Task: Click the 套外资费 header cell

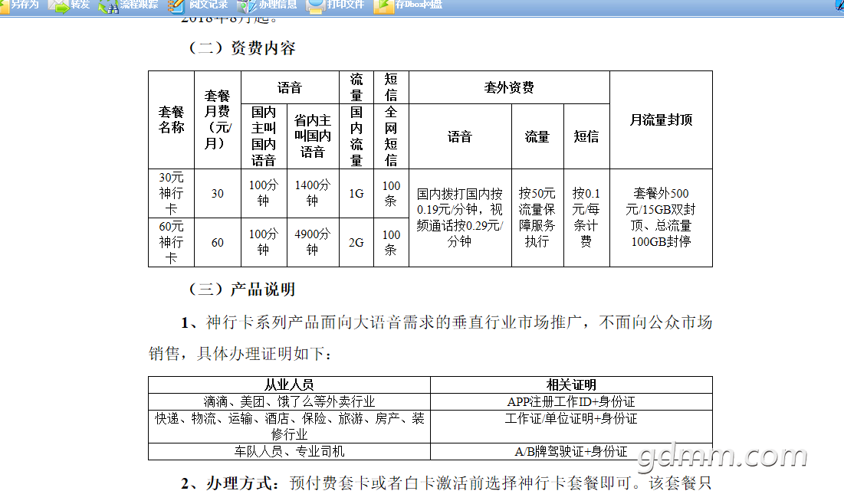Action: [x=509, y=87]
